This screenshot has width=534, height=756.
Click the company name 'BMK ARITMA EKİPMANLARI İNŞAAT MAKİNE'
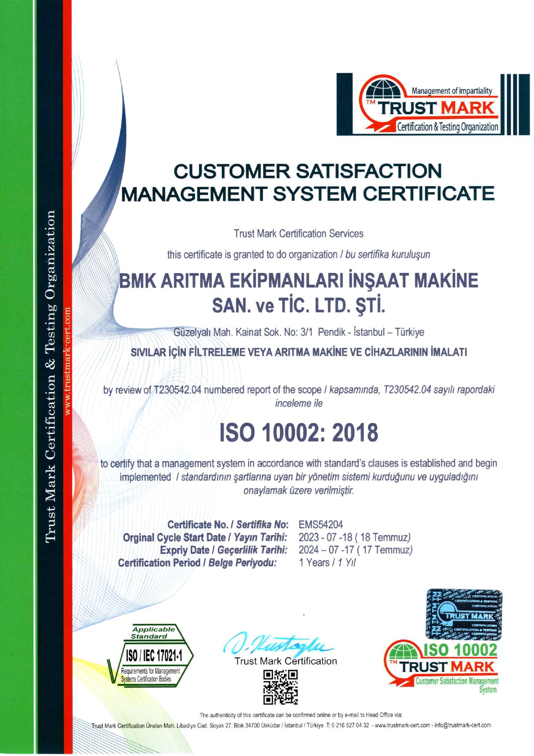[x=298, y=281]
